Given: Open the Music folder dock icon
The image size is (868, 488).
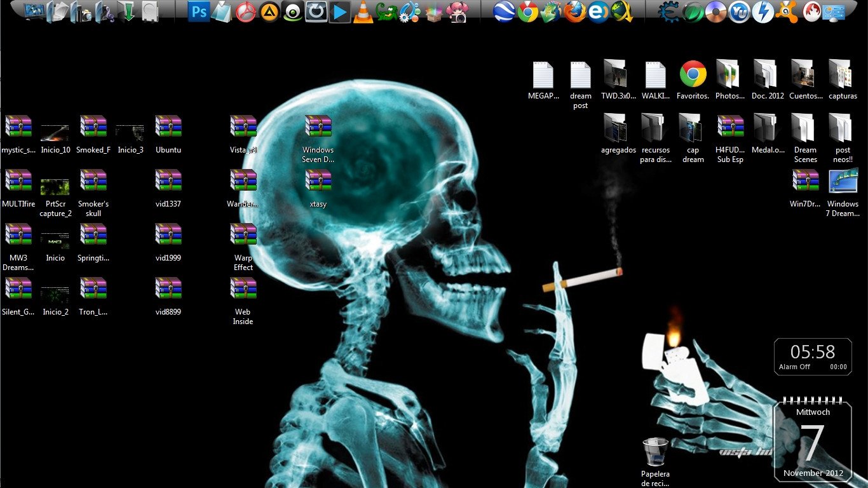Looking at the screenshot, I should point(104,11).
